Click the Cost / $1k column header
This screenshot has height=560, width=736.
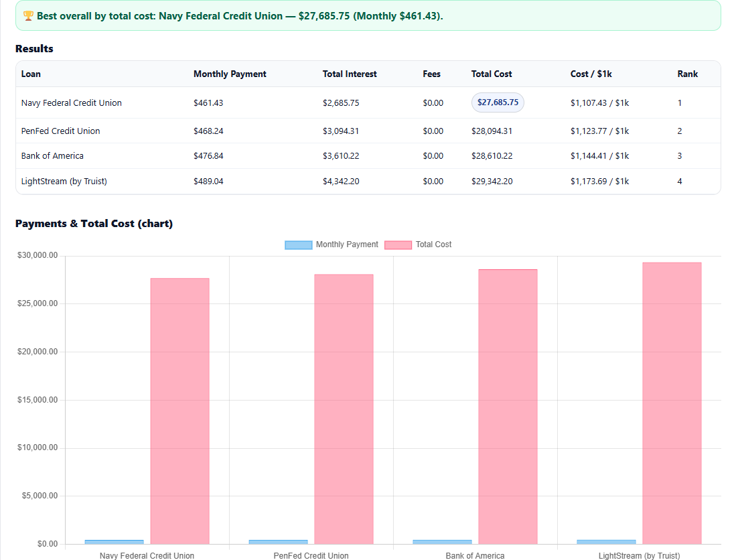(591, 74)
